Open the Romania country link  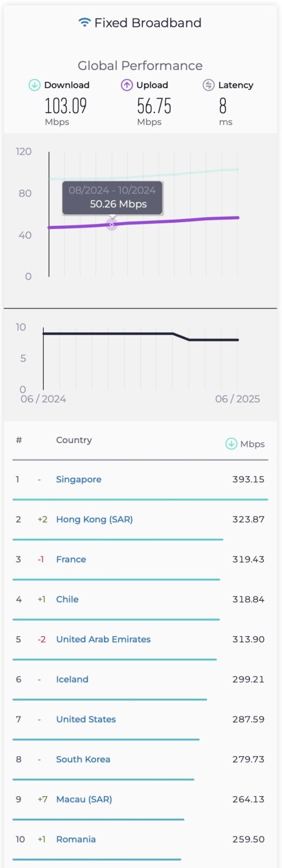pyautogui.click(x=76, y=839)
